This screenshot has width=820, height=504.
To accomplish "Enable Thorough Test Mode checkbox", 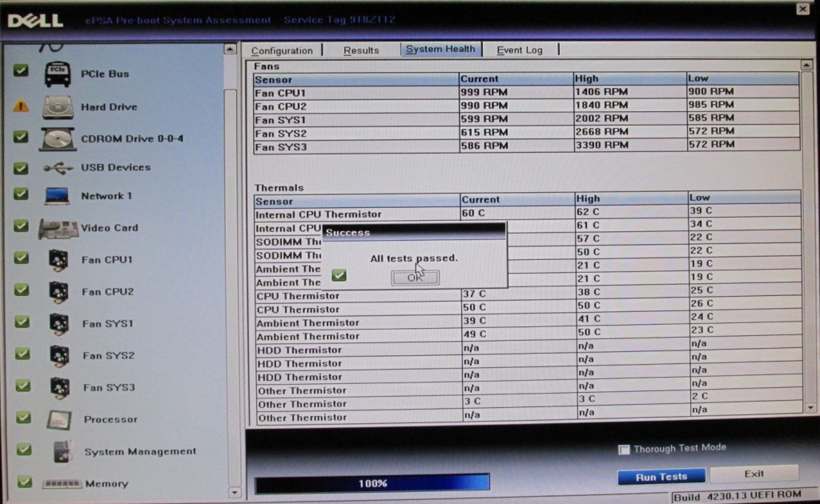I will [624, 450].
